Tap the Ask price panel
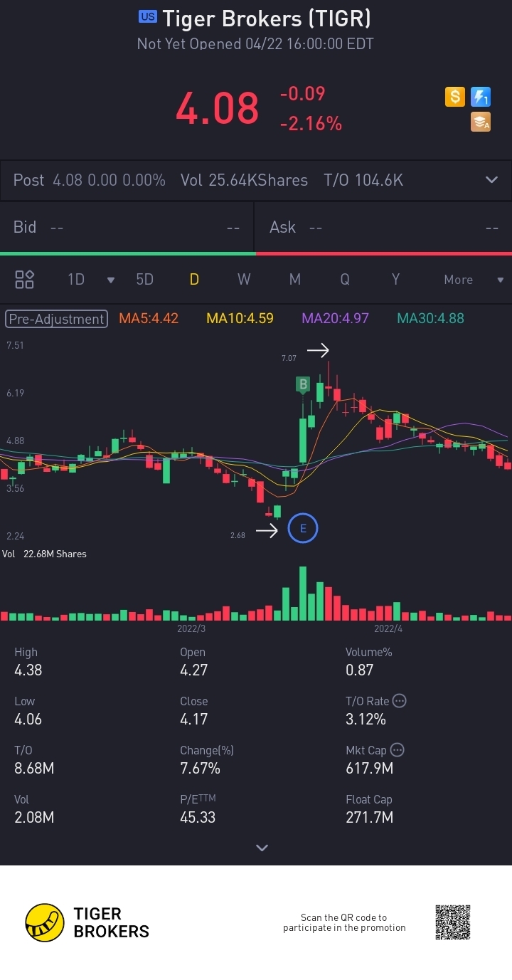The height and width of the screenshot is (980, 512). click(x=383, y=227)
